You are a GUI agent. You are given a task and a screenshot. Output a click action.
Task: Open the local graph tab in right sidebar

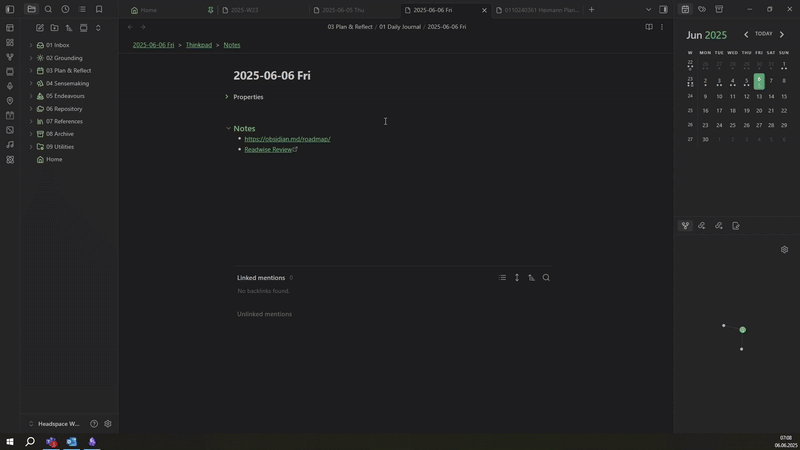tap(685, 226)
